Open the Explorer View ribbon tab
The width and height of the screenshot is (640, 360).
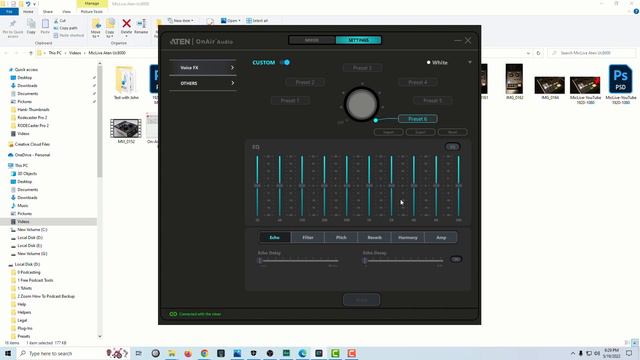click(x=67, y=12)
